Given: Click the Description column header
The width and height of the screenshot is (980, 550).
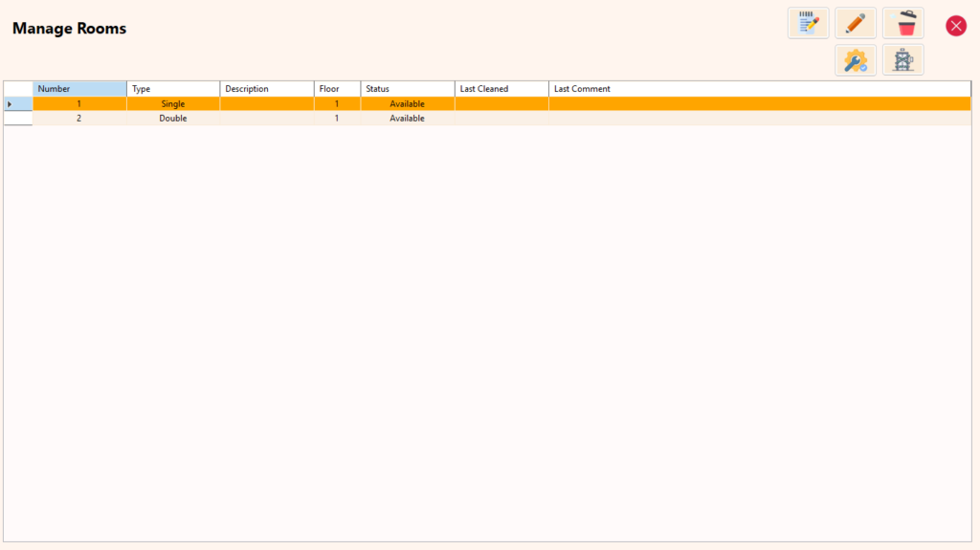Looking at the screenshot, I should [x=267, y=89].
